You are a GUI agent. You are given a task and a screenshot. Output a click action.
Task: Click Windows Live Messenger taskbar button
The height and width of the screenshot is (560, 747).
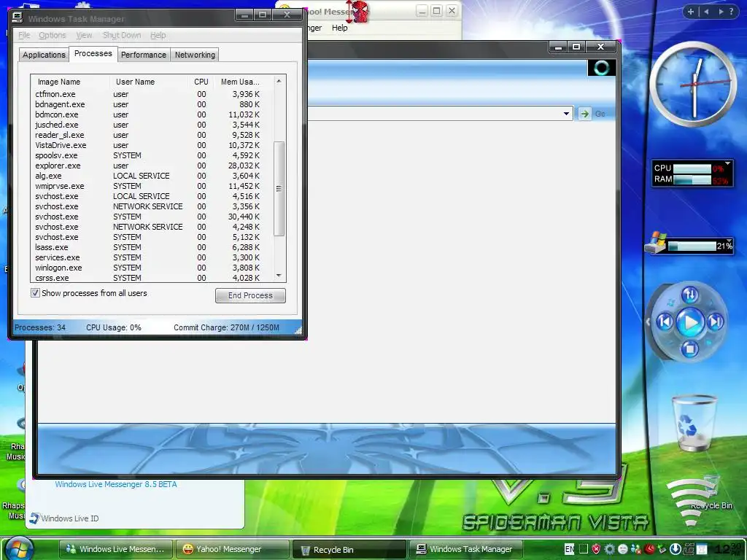tap(116, 549)
